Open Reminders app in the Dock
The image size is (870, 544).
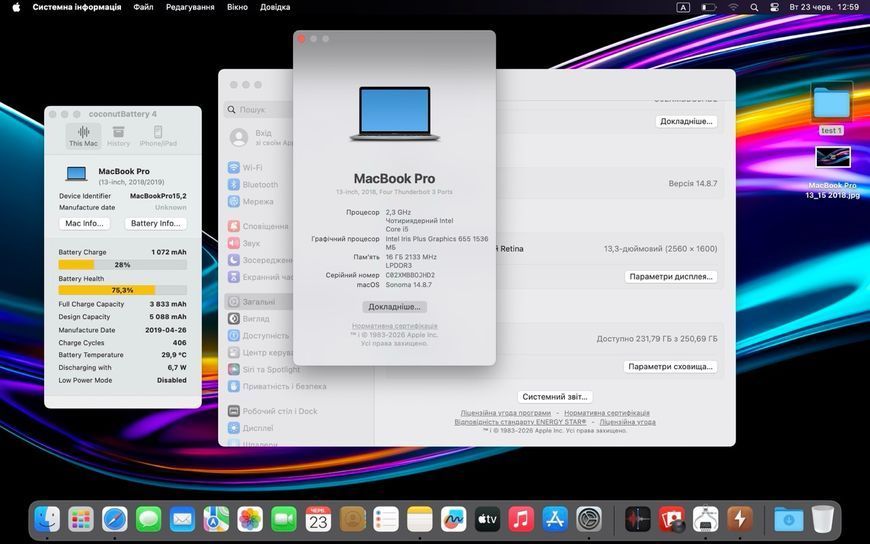386,520
